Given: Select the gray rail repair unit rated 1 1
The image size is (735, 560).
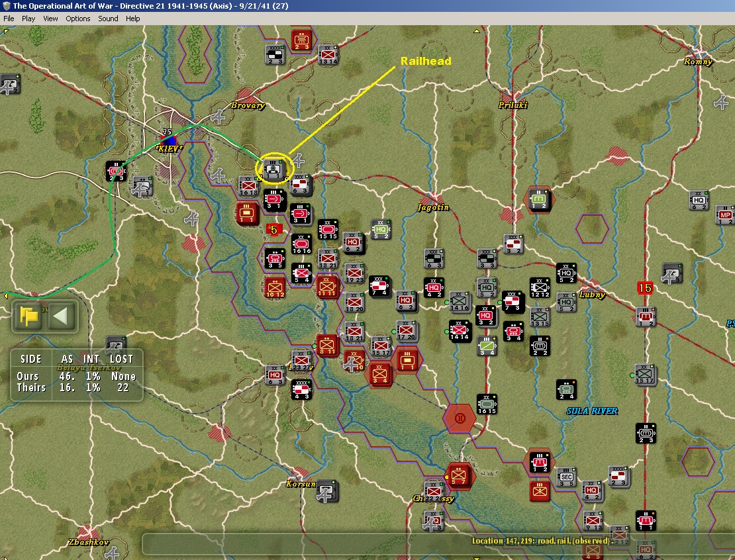Looking at the screenshot, I should 273,169.
